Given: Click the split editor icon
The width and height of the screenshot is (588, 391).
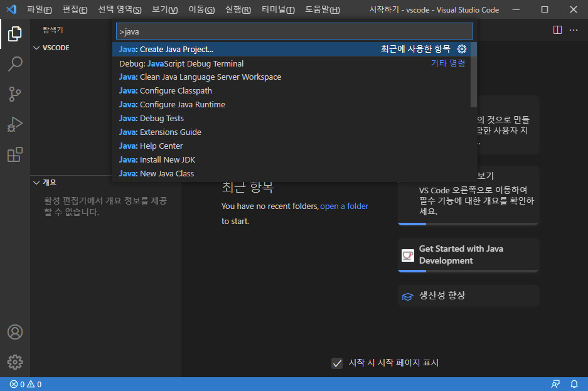Looking at the screenshot, I should (558, 30).
